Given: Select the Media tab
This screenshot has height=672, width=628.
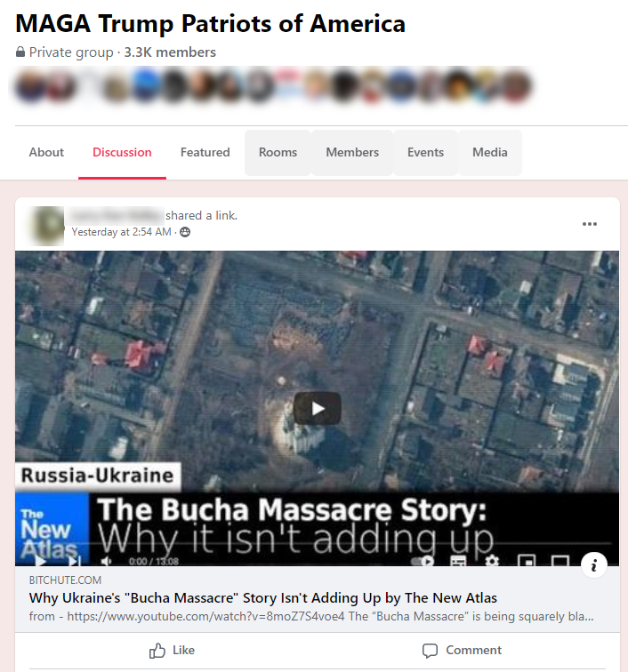Looking at the screenshot, I should tap(490, 152).
